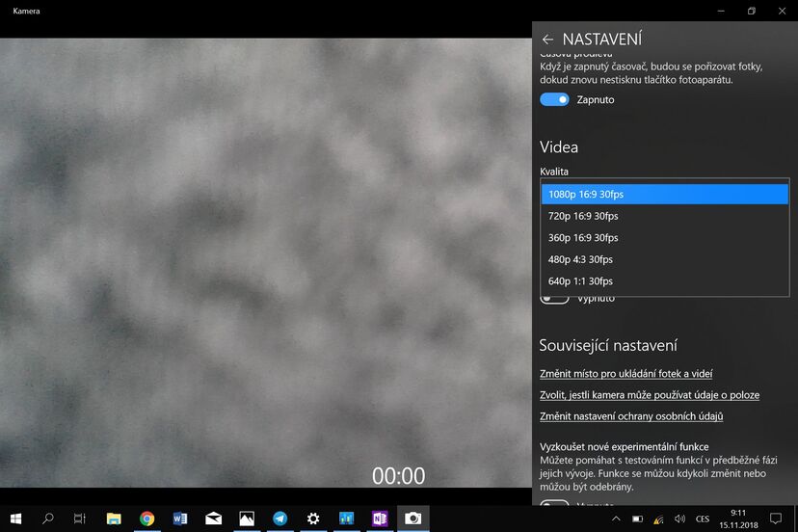Click the Související nastavení heading
The height and width of the screenshot is (532, 798).
[x=608, y=346]
